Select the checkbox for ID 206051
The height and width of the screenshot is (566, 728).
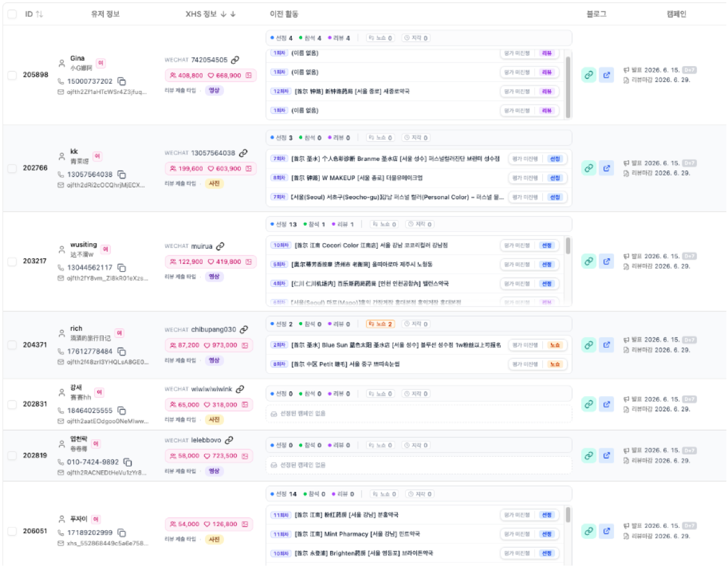tap(12, 531)
